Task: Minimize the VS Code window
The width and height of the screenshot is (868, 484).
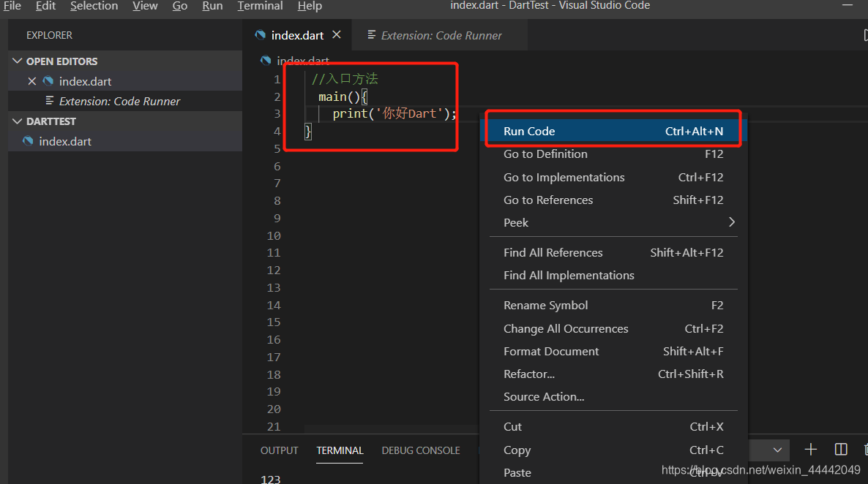Action: click(847, 5)
